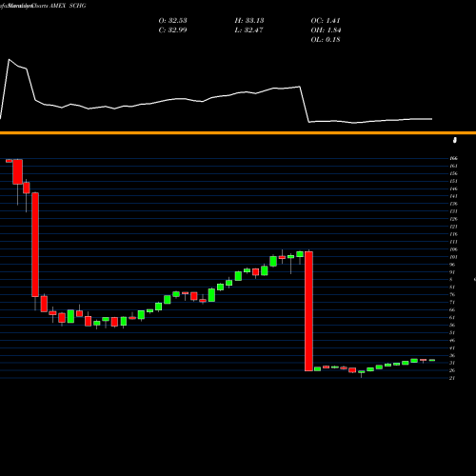Screen dimensions: 476x476
Task: Click the 156 price axis label
Action: (x=453, y=173)
